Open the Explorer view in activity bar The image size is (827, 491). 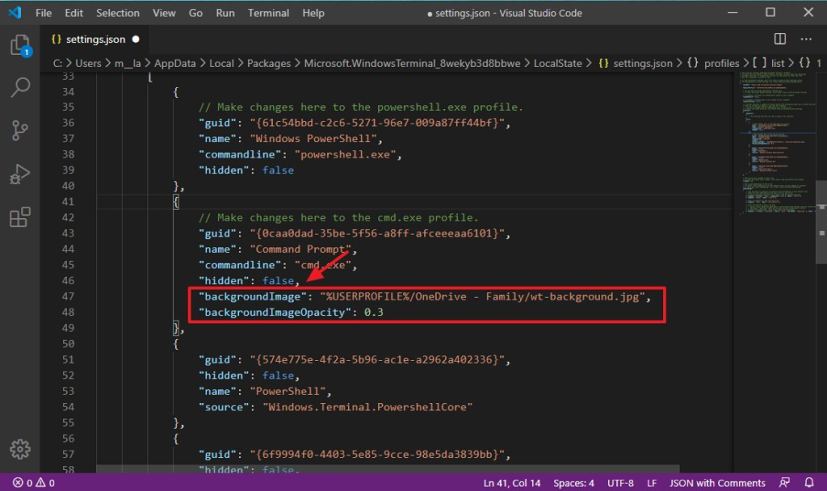point(19,46)
